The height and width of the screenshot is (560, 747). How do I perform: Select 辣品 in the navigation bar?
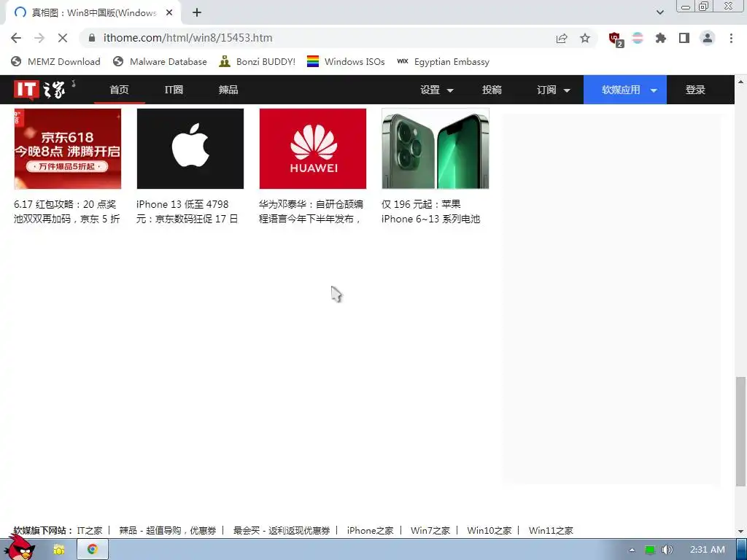coord(228,90)
